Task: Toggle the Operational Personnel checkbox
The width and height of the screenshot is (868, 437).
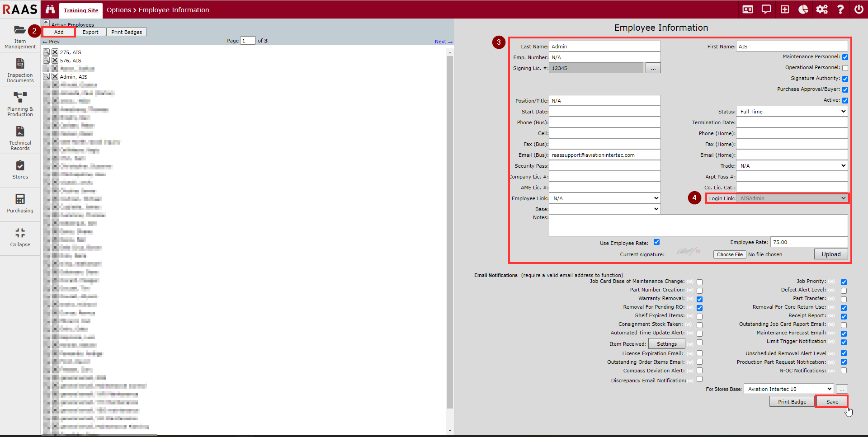Action: point(845,68)
